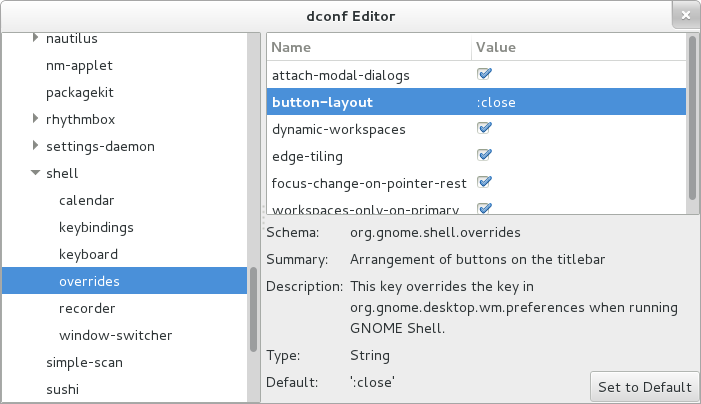
Task: Toggle dynamic-workspaces checkbox
Action: pos(484,128)
